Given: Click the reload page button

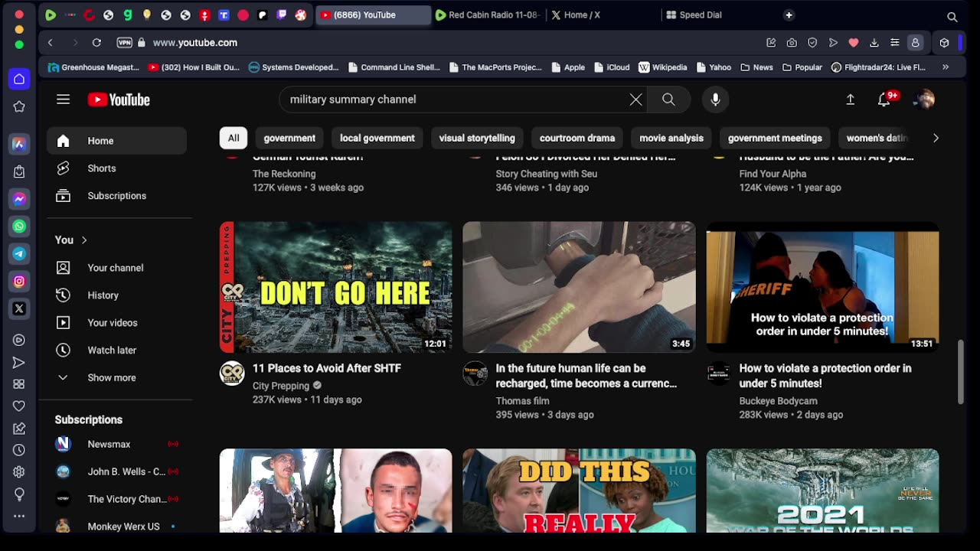Looking at the screenshot, I should tap(96, 43).
